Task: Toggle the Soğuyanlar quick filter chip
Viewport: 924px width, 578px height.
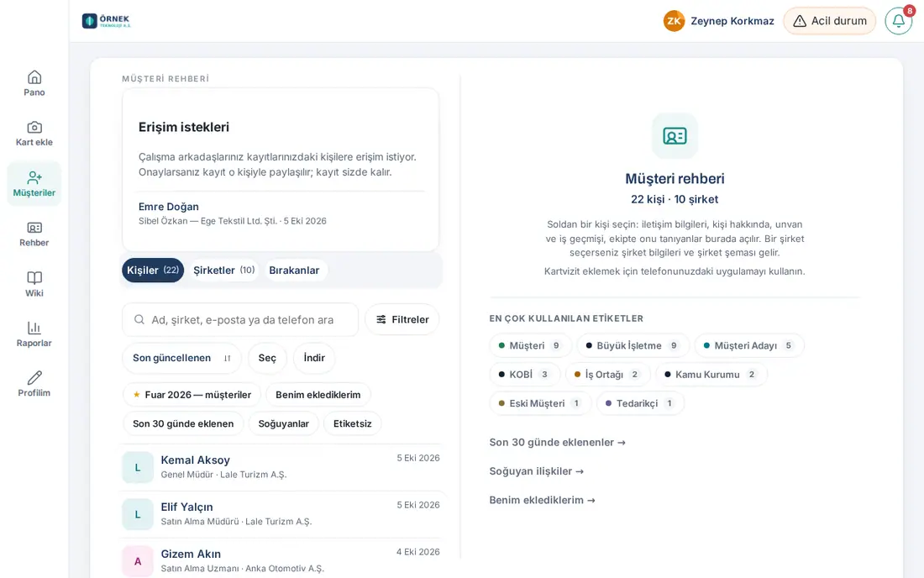Action: coord(283,423)
